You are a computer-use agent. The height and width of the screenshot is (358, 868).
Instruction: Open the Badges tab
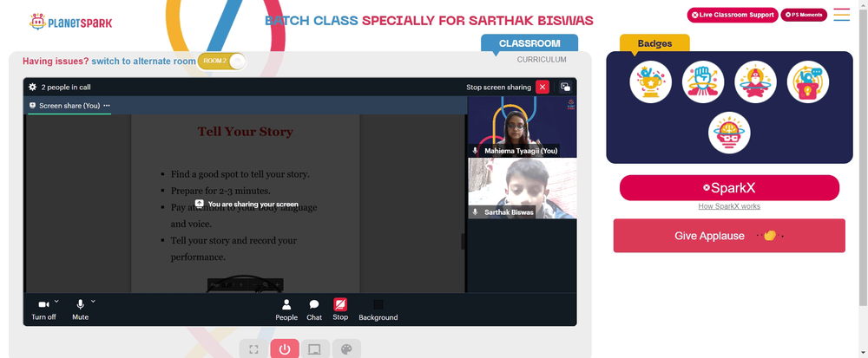(654, 43)
